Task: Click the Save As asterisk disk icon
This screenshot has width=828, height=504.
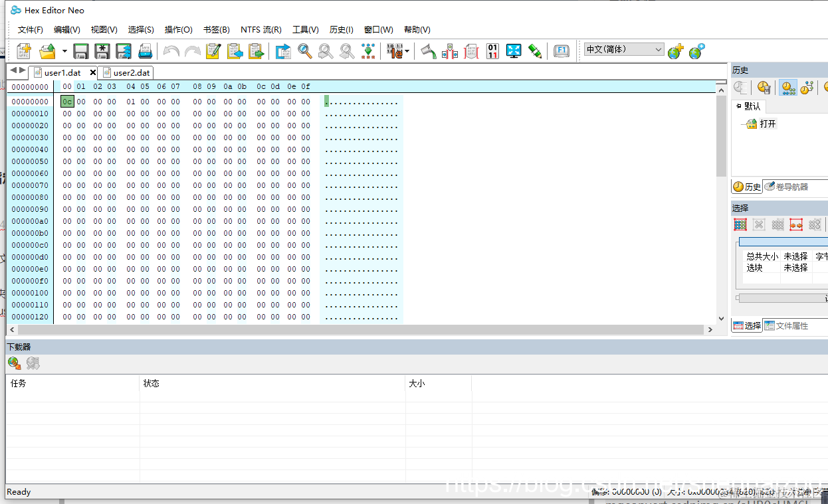Action: click(102, 51)
